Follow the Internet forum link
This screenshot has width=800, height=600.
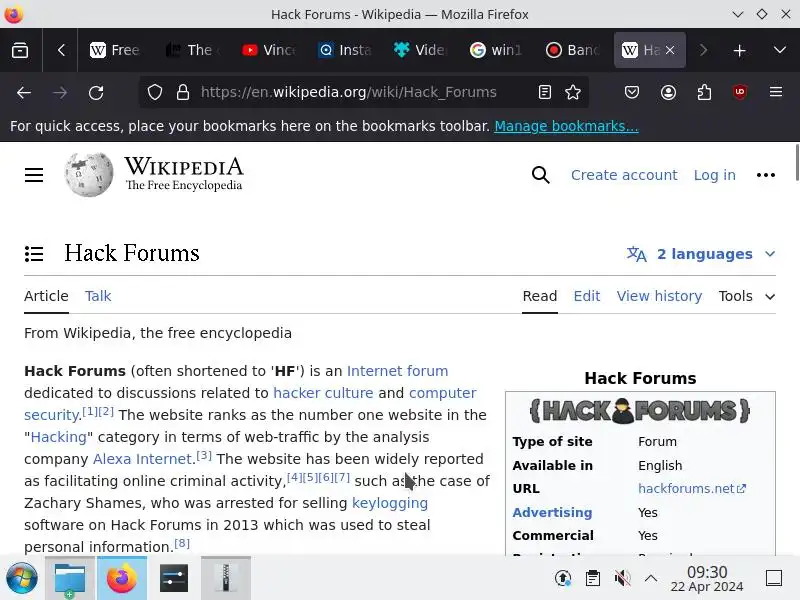point(397,371)
